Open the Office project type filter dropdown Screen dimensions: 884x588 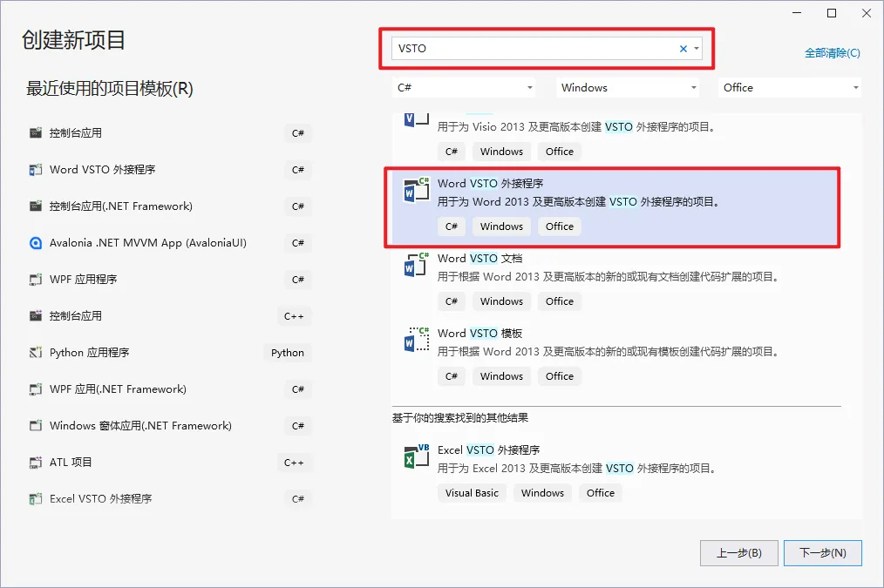(790, 87)
